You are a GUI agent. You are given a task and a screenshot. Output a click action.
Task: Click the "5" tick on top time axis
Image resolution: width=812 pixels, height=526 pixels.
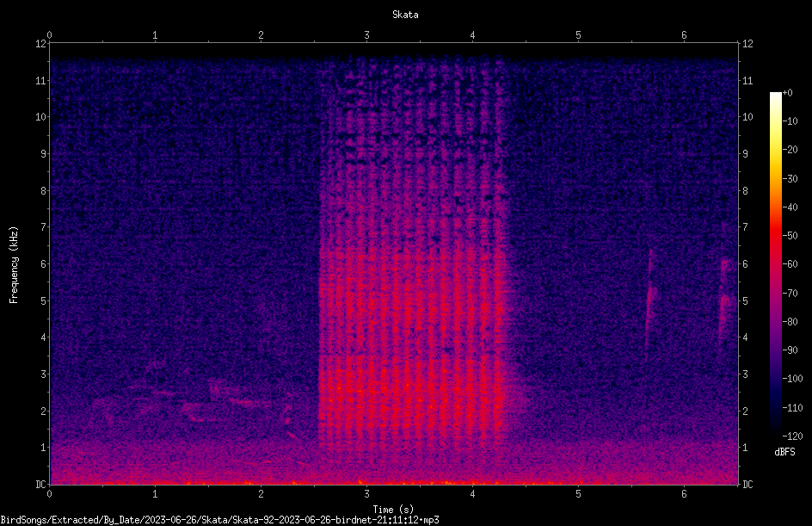(x=578, y=35)
